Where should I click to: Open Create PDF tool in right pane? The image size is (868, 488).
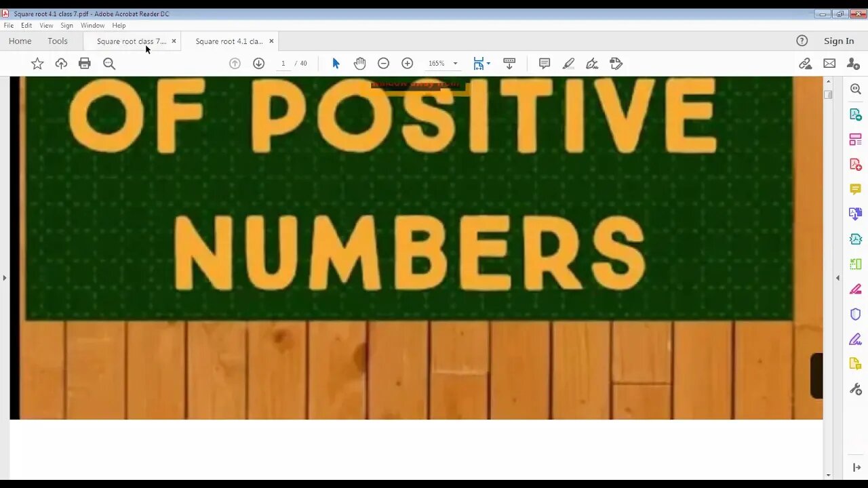tap(856, 165)
